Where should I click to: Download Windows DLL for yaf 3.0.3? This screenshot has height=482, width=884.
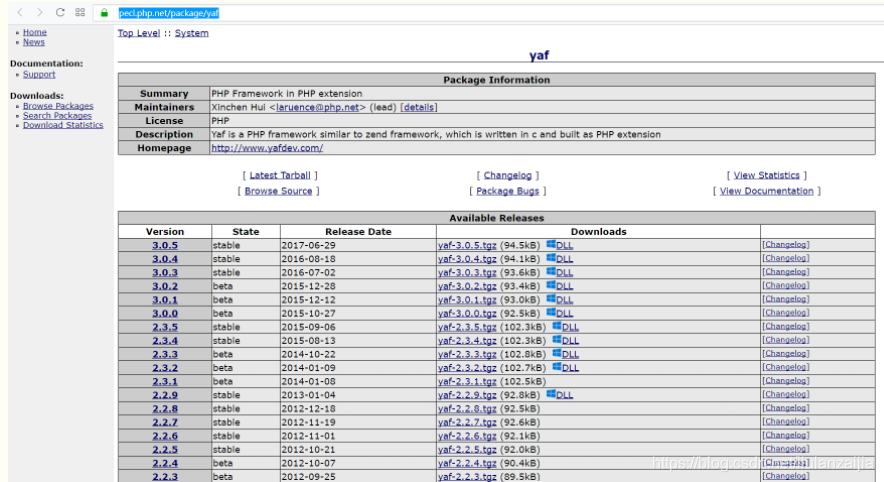[560, 272]
